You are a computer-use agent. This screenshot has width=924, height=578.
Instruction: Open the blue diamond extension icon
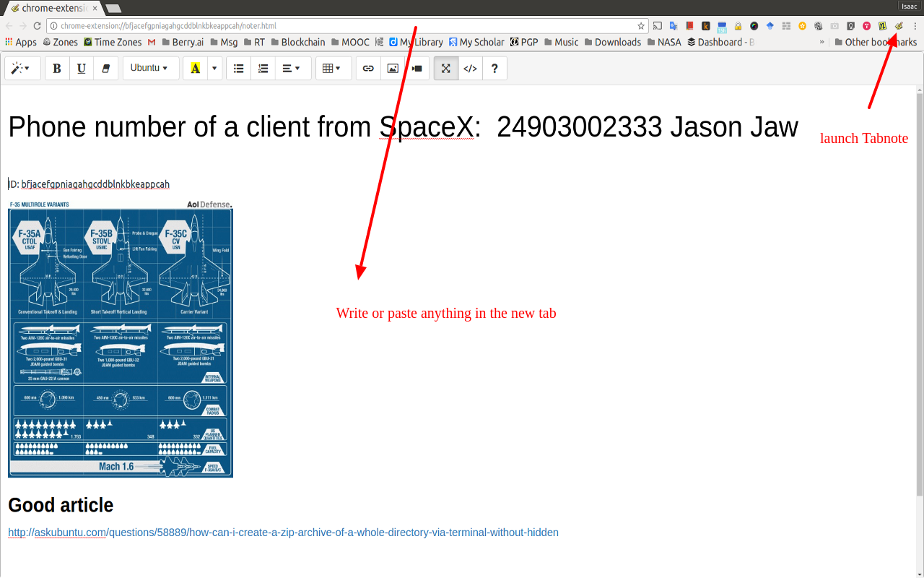[770, 26]
